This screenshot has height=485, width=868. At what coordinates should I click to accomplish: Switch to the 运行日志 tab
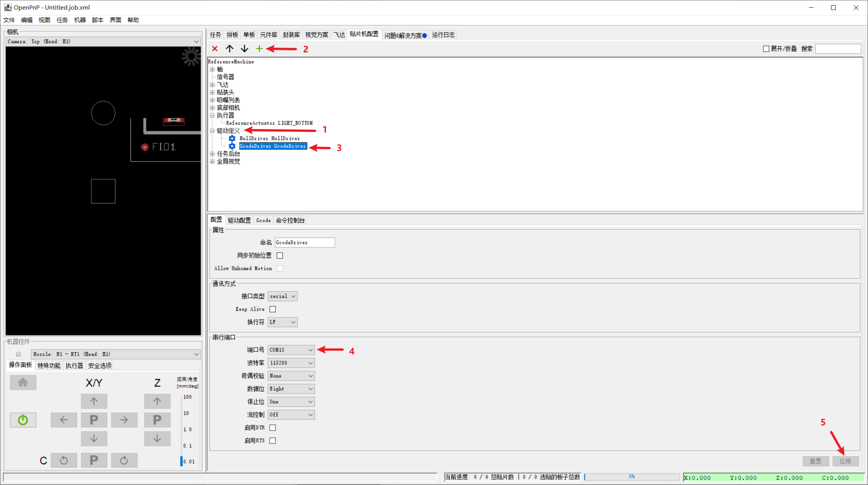point(443,35)
